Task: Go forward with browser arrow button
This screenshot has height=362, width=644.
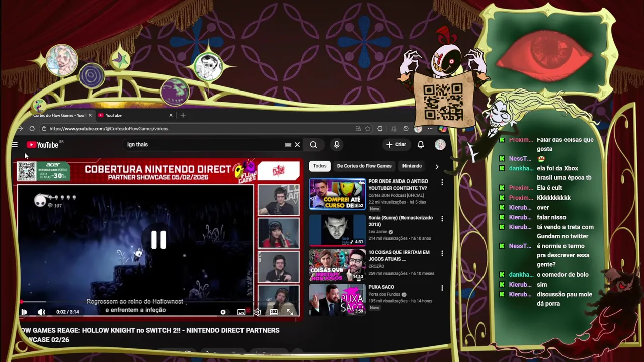Action: tap(20, 129)
